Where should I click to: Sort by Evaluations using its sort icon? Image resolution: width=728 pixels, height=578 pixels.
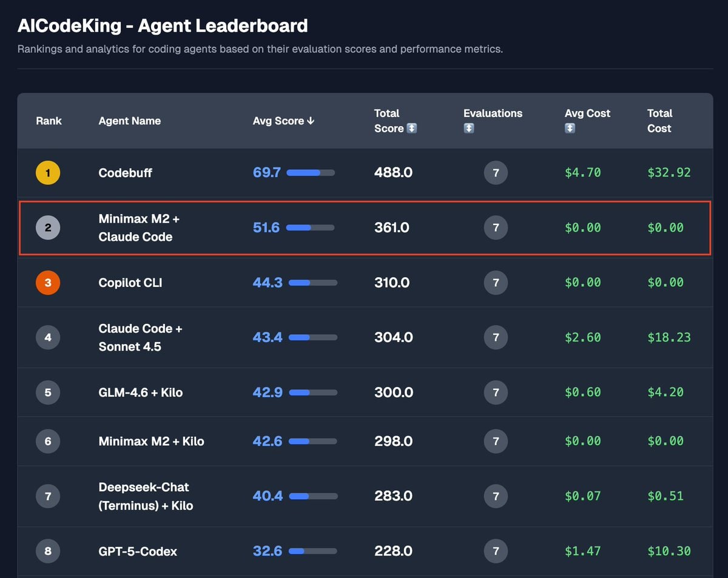468,129
